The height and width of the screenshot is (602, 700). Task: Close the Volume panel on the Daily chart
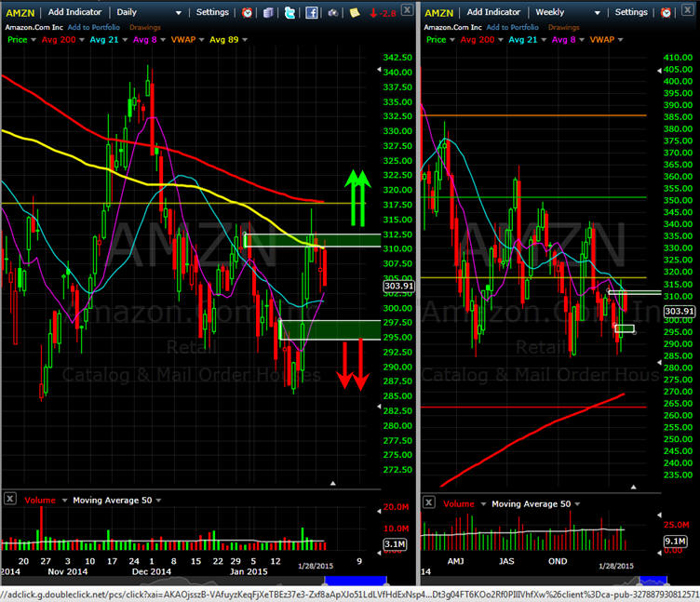(9, 499)
